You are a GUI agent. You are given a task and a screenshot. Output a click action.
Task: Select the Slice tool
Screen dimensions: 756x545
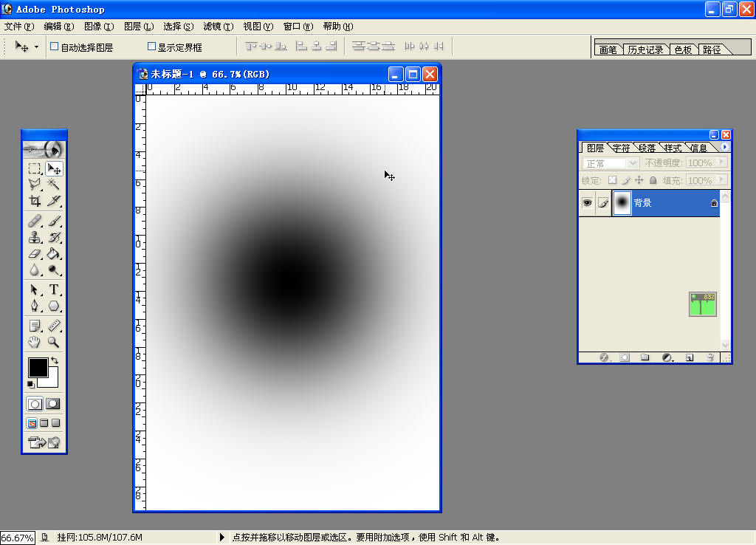(x=54, y=199)
